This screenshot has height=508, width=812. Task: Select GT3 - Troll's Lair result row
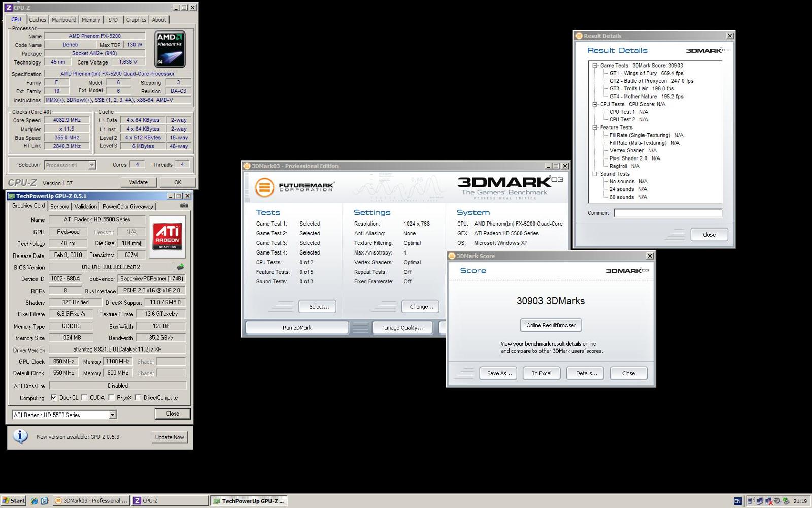[641, 88]
